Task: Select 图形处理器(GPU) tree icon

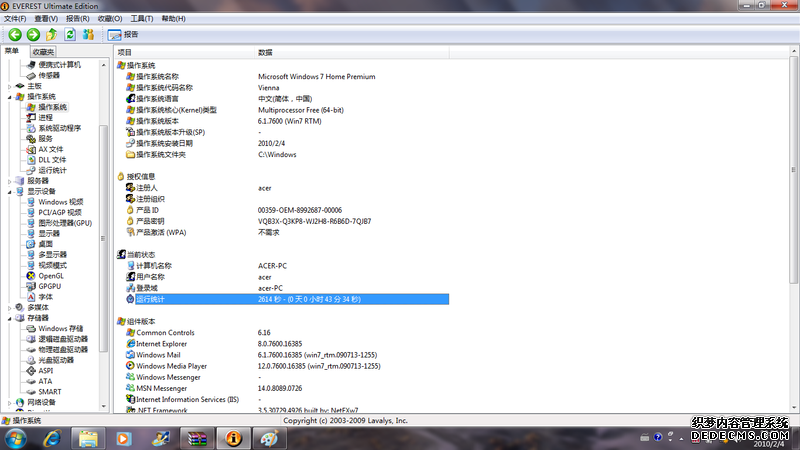Action: (31, 223)
